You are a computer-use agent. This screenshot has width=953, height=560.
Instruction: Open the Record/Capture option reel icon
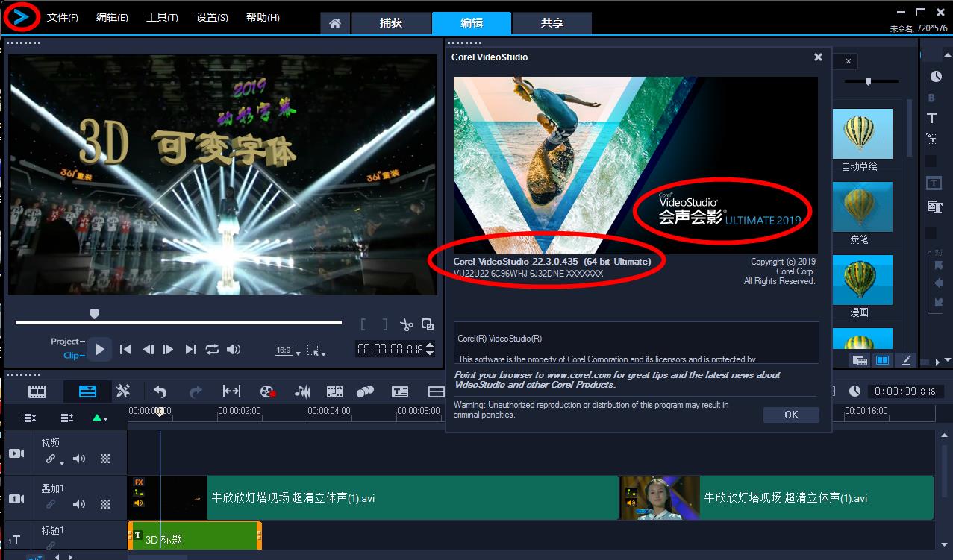pyautogui.click(x=268, y=391)
